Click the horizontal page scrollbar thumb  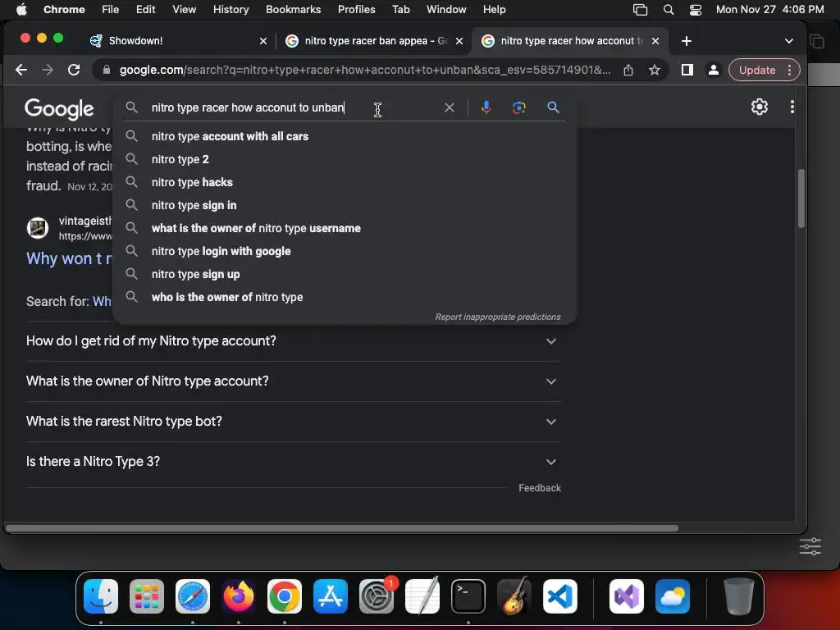342,528
